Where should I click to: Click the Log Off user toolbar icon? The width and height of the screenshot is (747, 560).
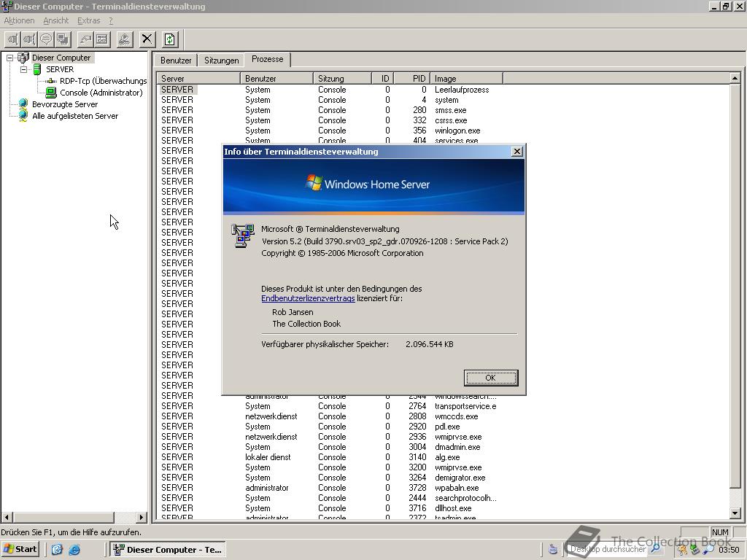[124, 39]
